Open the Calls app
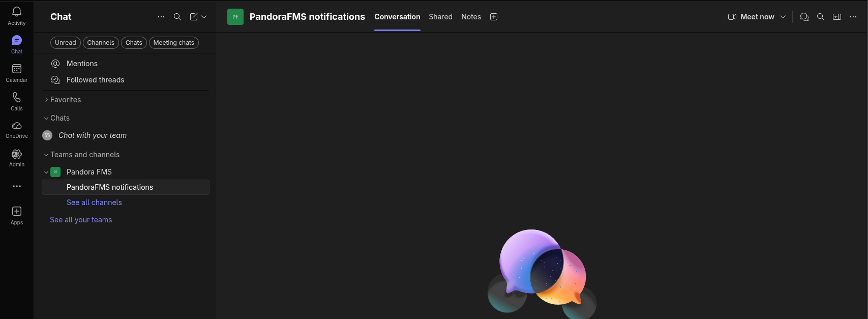Viewport: 868px width, 319px height. pos(17,101)
